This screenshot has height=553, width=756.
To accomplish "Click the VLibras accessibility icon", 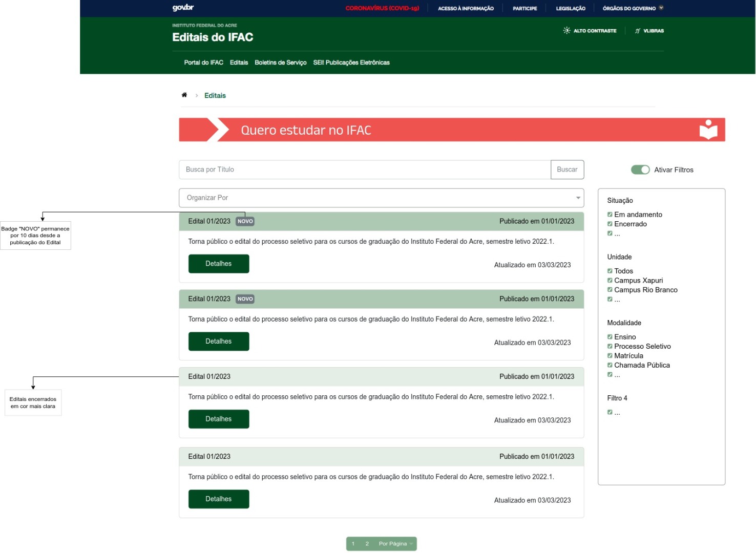I will point(638,31).
